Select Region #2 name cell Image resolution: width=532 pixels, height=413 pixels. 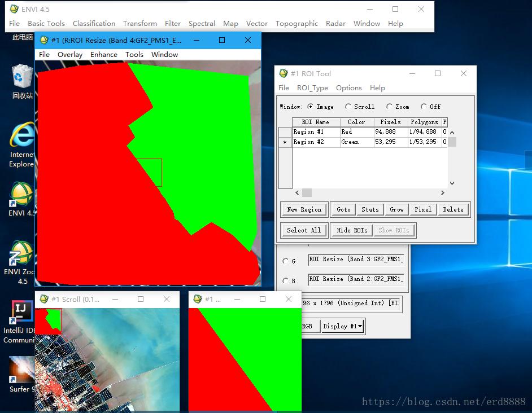tap(316, 142)
